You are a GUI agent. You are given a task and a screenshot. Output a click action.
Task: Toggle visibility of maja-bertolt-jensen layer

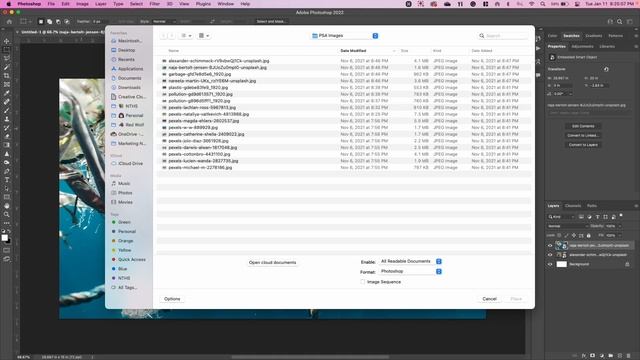(550, 246)
